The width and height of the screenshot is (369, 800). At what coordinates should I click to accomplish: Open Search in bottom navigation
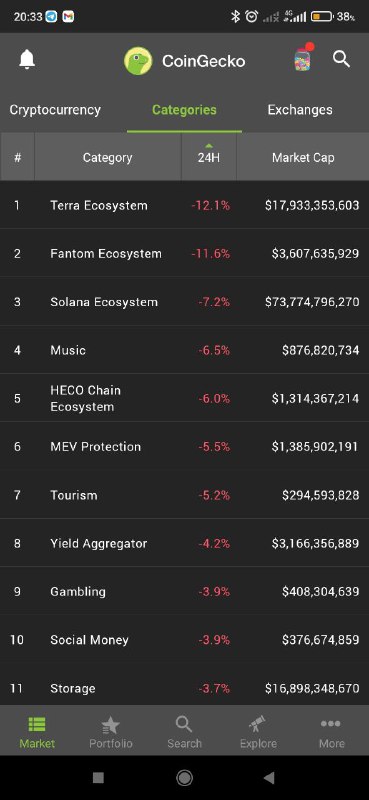tap(184, 732)
